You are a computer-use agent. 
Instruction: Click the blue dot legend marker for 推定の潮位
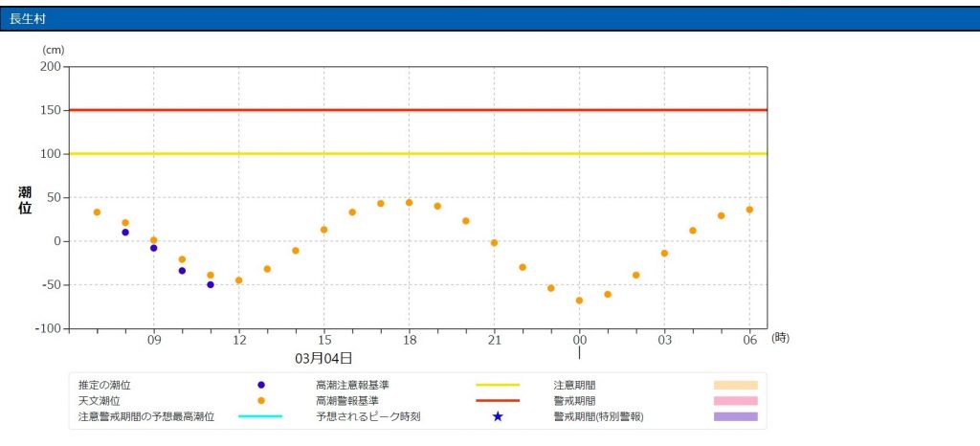point(261,385)
